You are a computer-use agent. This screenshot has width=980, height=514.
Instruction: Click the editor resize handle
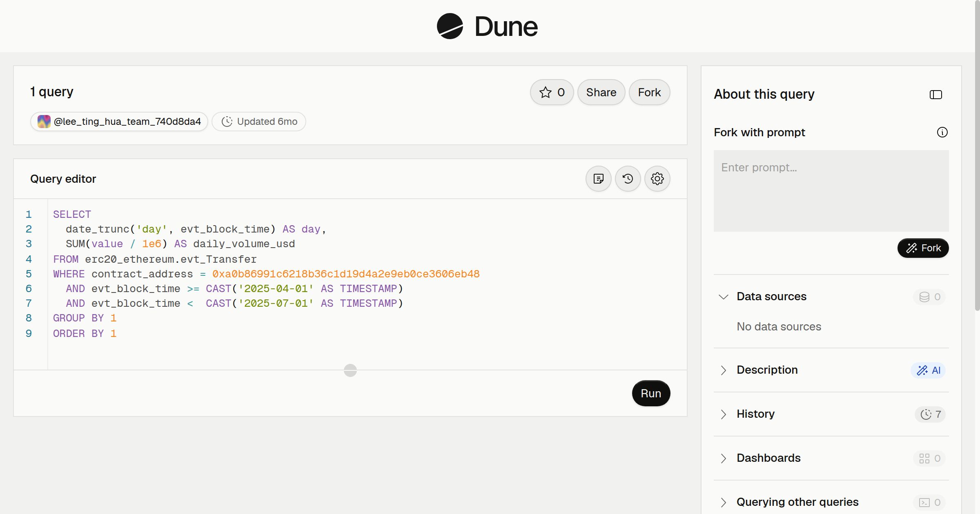pos(350,370)
